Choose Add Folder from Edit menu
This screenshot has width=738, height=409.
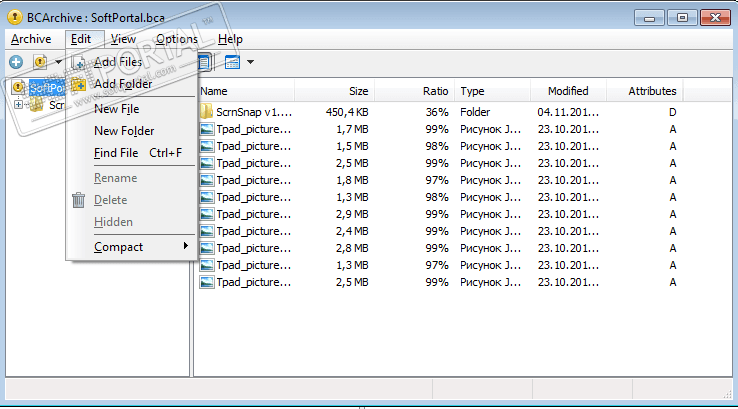coord(123,84)
